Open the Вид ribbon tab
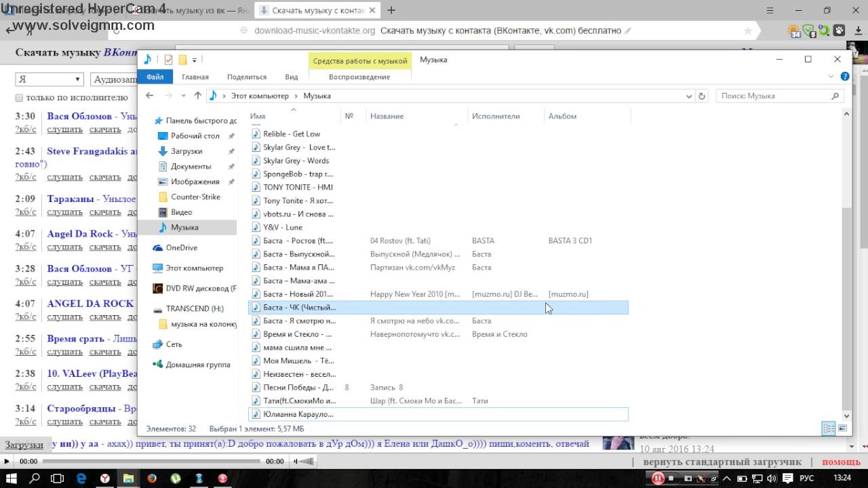 (x=292, y=77)
